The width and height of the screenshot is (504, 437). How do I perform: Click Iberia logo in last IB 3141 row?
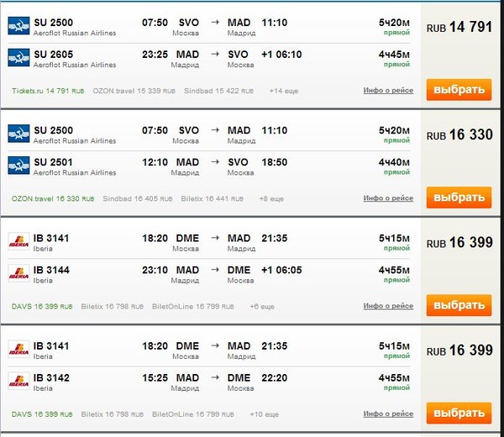point(18,350)
